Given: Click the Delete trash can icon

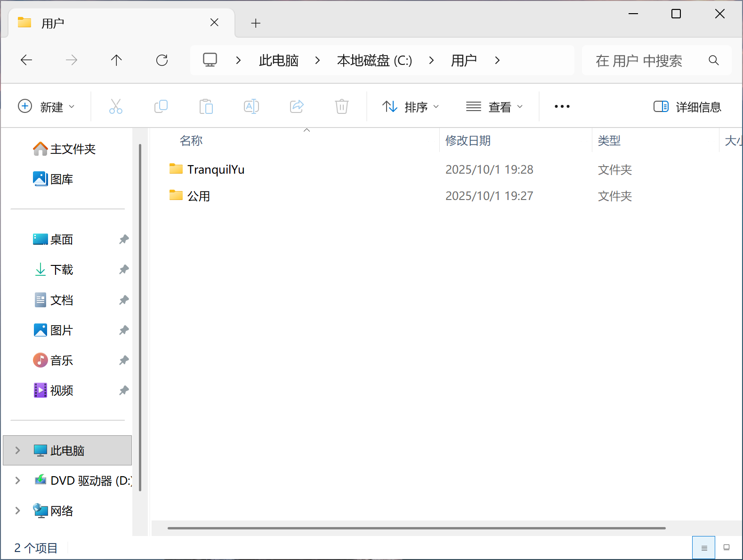Looking at the screenshot, I should click(342, 107).
